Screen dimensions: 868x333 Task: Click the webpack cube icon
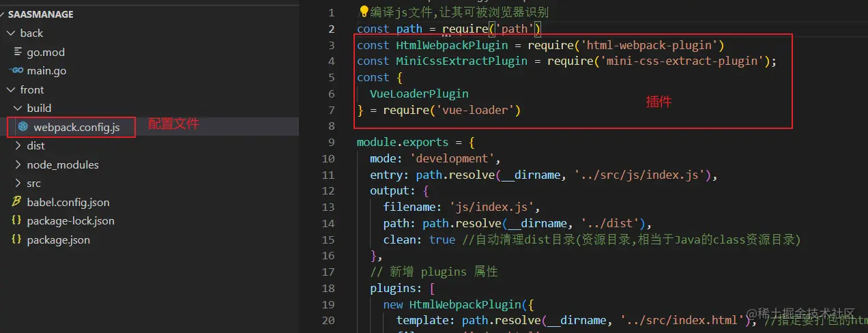pyautogui.click(x=23, y=127)
